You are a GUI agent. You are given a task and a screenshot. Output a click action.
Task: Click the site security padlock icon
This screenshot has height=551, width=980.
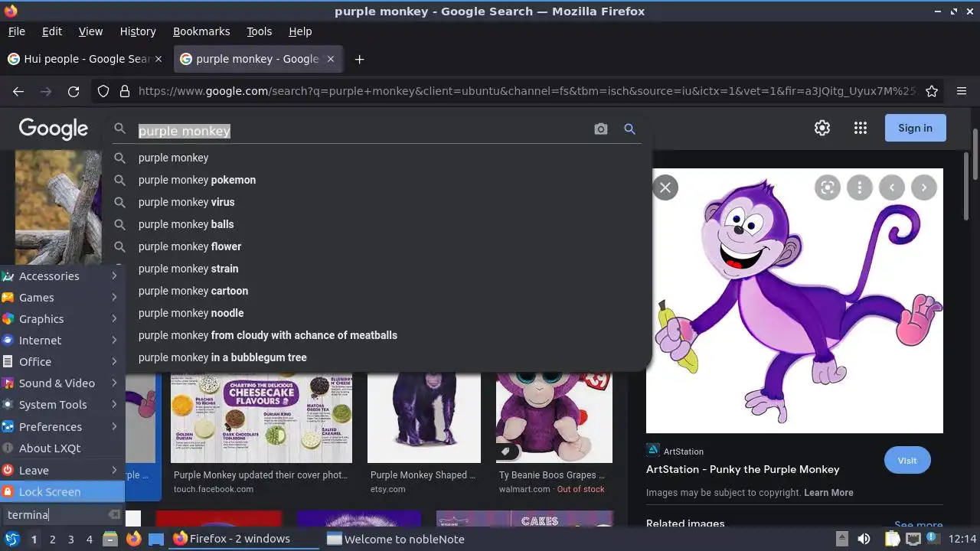tap(125, 91)
